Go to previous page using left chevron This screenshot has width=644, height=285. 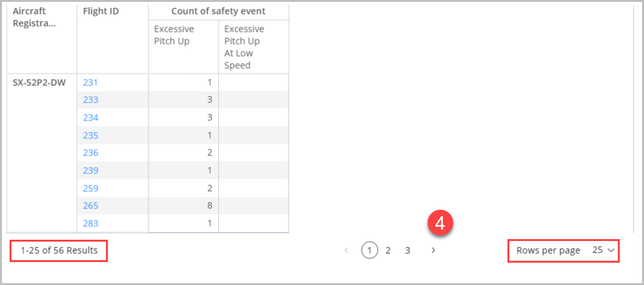click(x=346, y=250)
